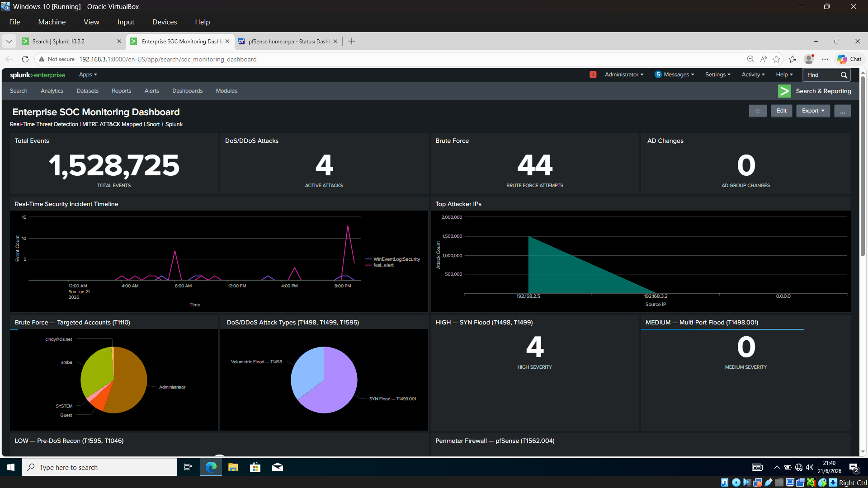Click the Windows taskbar search box
Image resolution: width=868 pixels, height=488 pixels.
pyautogui.click(x=99, y=467)
